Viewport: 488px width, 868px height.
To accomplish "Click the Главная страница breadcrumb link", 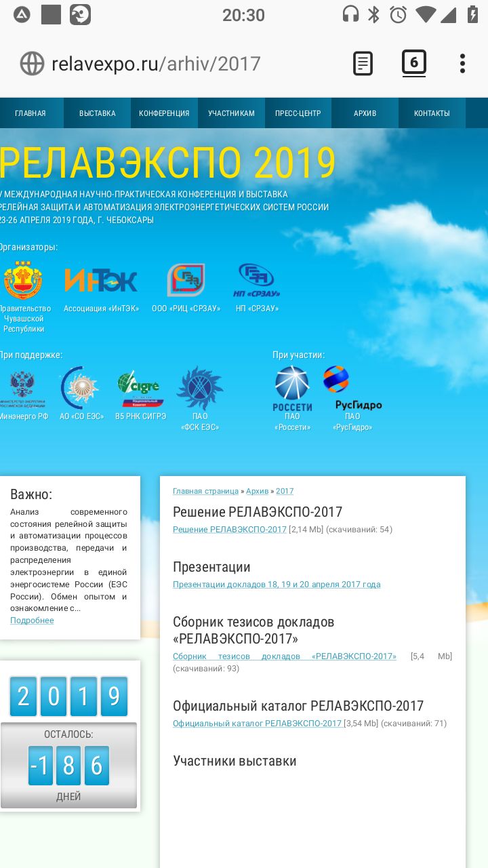I will [x=205, y=491].
